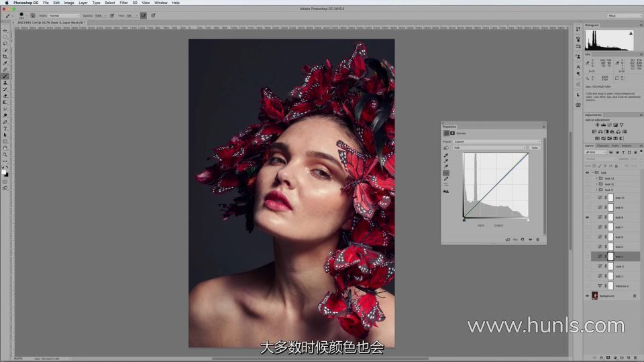Select the Zoom tool
This screenshot has height=362, width=644.
click(x=5, y=155)
